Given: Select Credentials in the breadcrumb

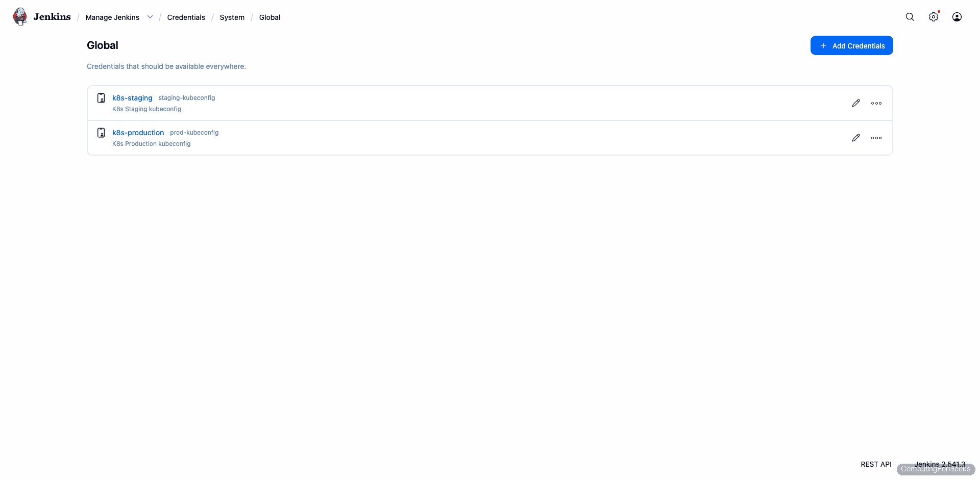Looking at the screenshot, I should pos(186,17).
